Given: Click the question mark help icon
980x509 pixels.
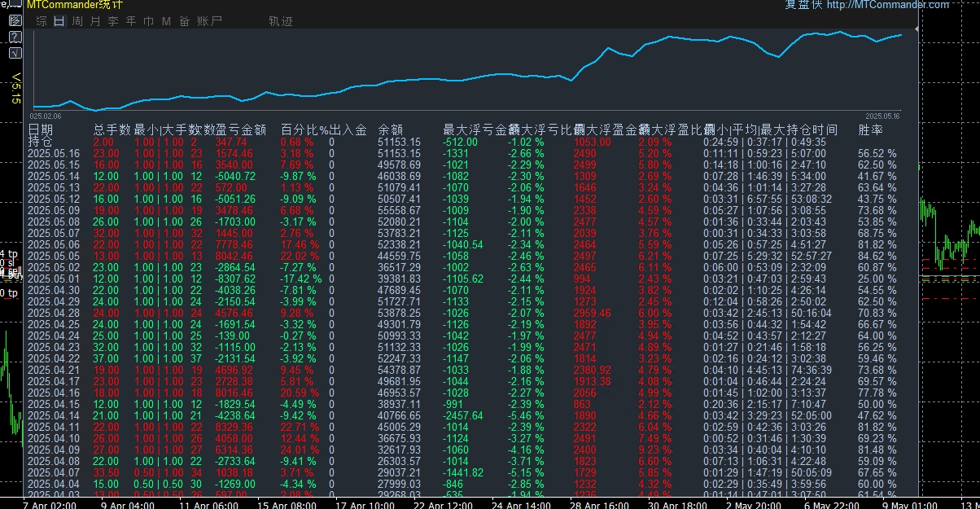Looking at the screenshot, I should pyautogui.click(x=15, y=37).
